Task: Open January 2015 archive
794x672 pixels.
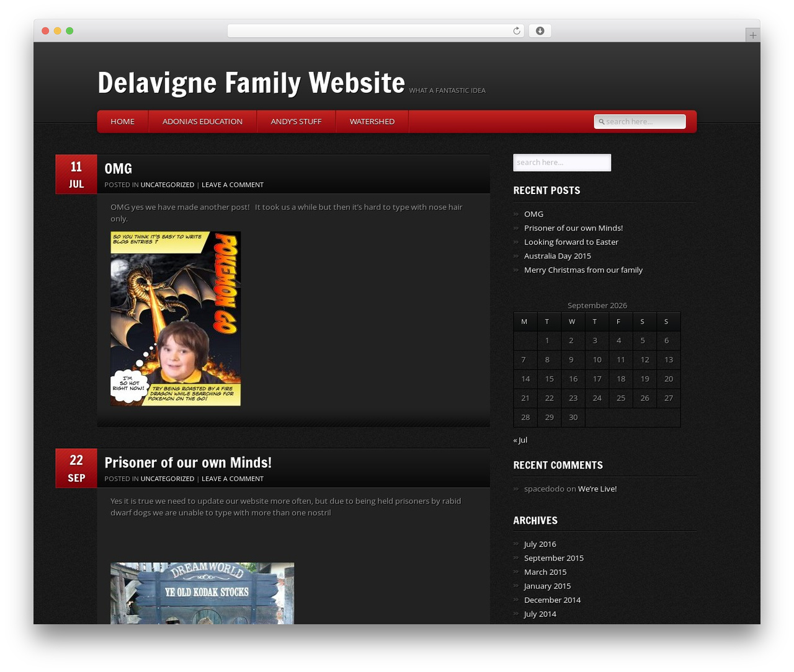Action: [x=547, y=586]
